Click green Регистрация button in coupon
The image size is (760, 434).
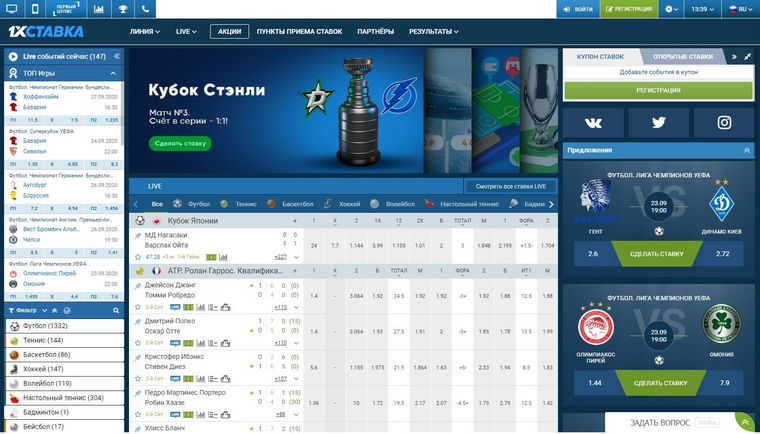click(x=658, y=90)
